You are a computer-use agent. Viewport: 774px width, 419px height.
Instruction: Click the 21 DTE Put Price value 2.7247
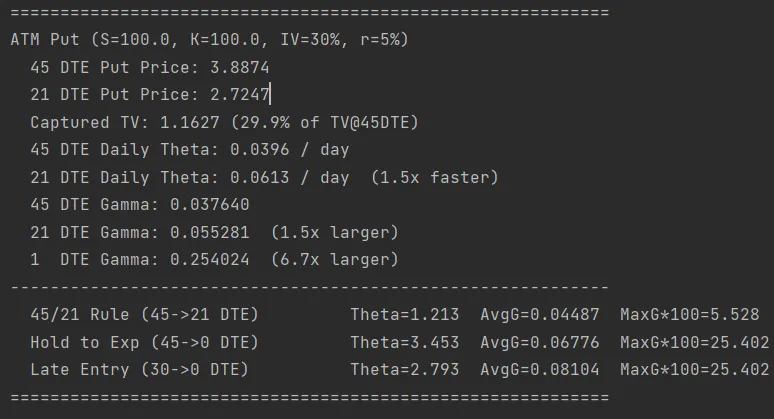pyautogui.click(x=240, y=94)
